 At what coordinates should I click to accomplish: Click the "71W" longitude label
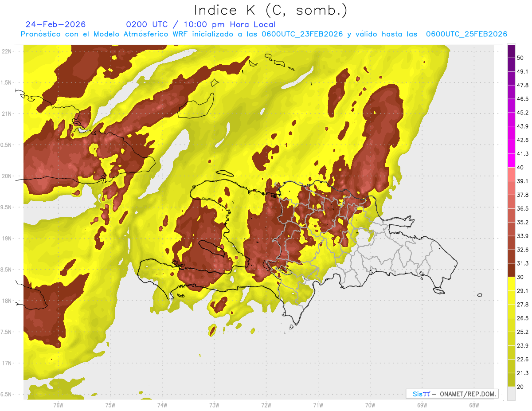pos(318,404)
